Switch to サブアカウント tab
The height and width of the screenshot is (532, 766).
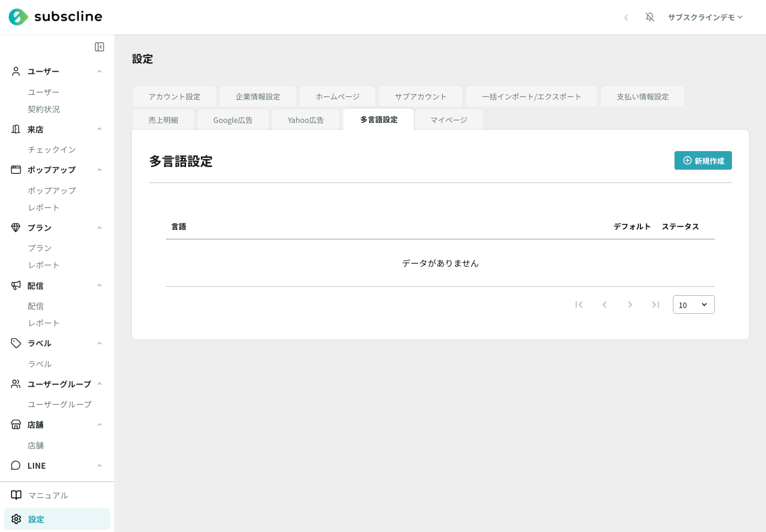[x=421, y=96]
